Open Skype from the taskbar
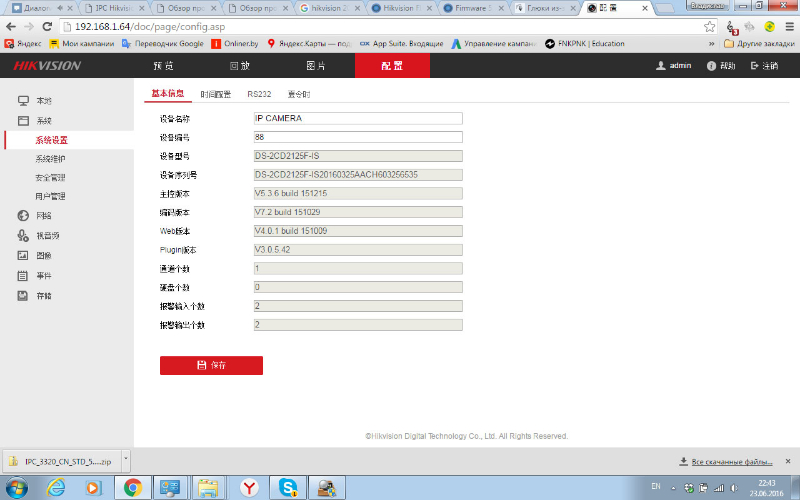The image size is (800, 500). [x=288, y=488]
